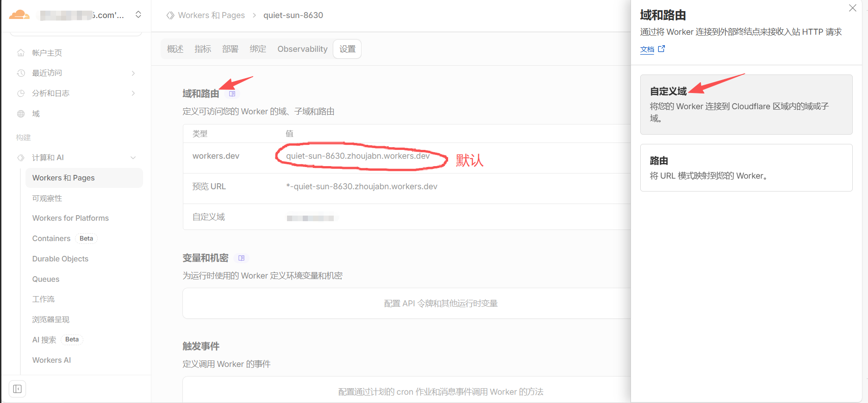Viewport: 868px width, 403px height.
Task: Collapse the sidebar with the panel icon
Action: [18, 389]
